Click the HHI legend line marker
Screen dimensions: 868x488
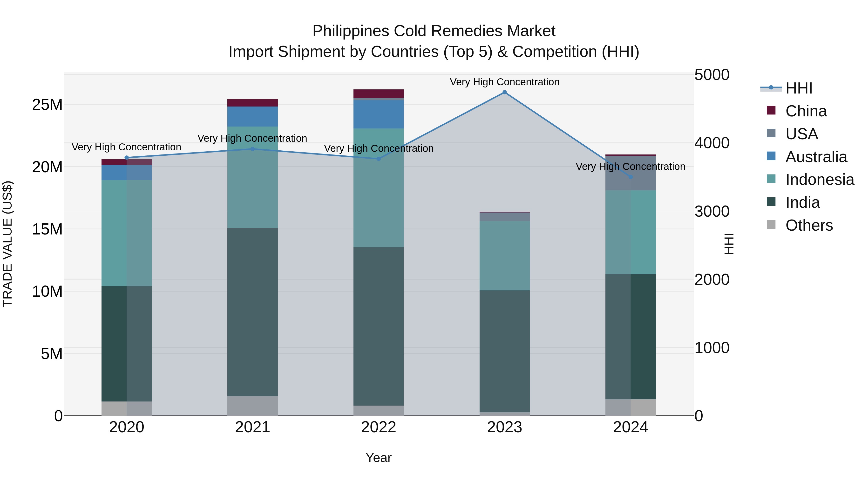tap(771, 88)
